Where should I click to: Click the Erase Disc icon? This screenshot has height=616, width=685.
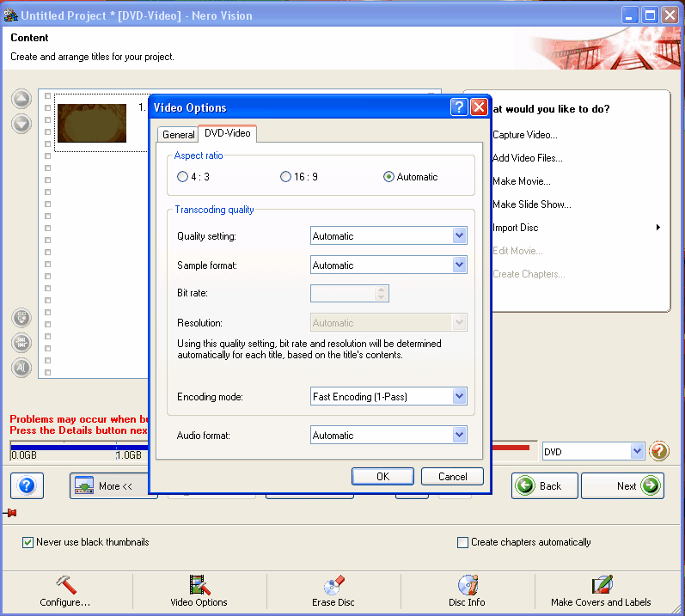coord(333,585)
